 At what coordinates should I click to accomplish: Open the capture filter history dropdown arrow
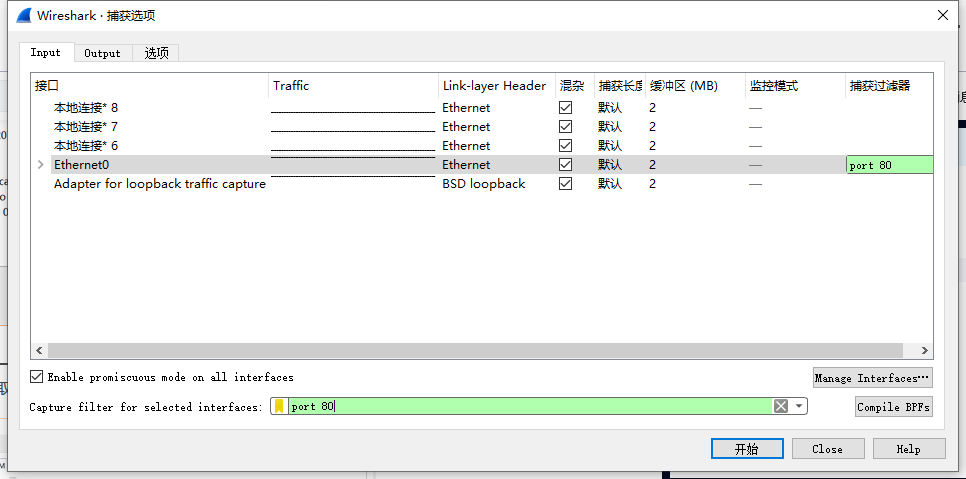tap(799, 406)
